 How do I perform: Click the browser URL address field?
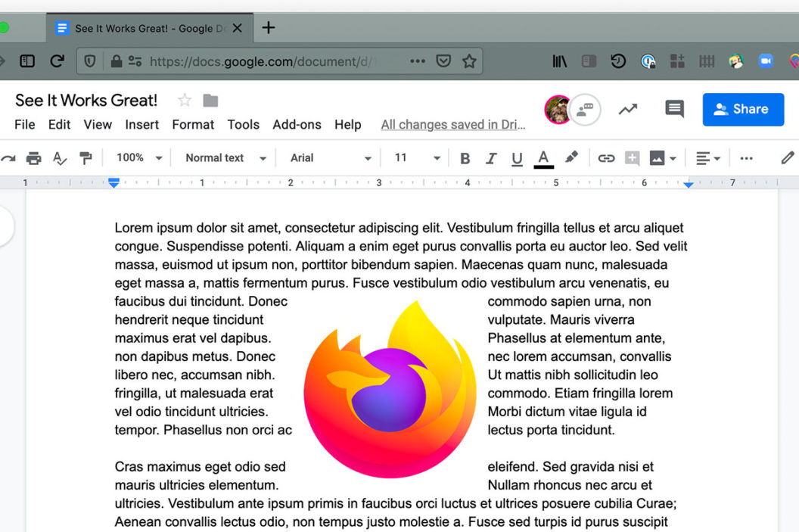[279, 61]
